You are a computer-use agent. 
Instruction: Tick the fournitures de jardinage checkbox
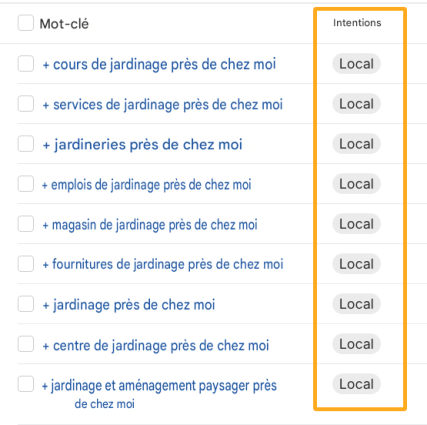point(26,264)
